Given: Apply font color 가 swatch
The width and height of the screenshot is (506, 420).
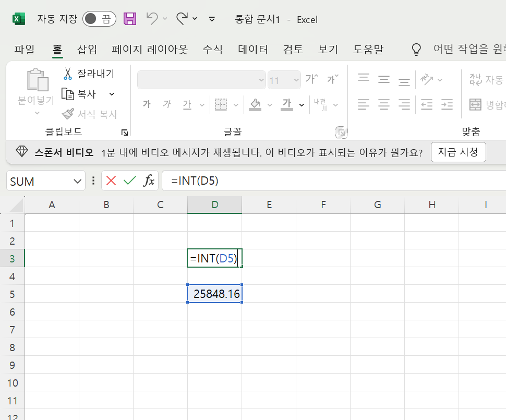Looking at the screenshot, I should pos(287,104).
